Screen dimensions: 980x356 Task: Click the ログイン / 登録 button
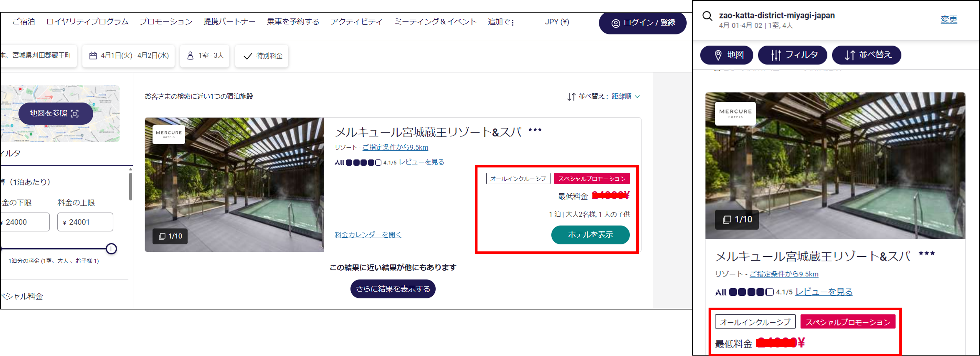[643, 23]
